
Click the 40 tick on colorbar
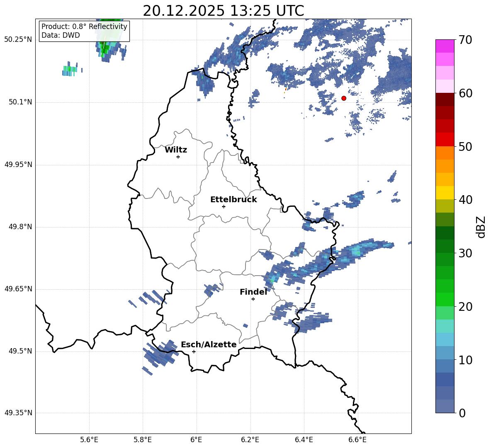[465, 200]
